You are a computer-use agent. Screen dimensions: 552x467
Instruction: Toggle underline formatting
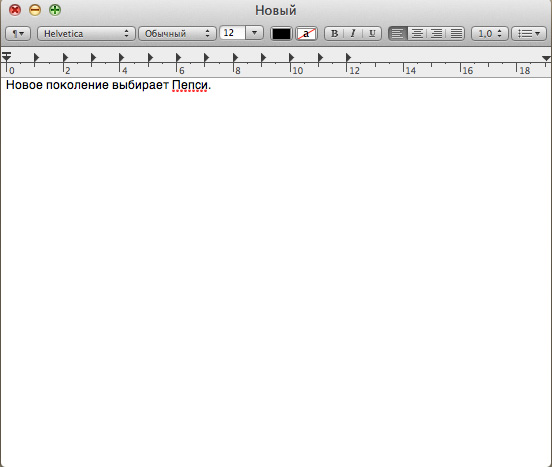click(x=372, y=34)
